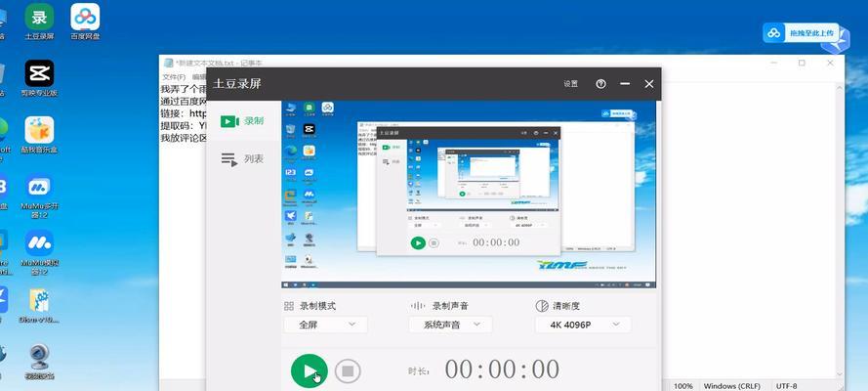Select the webcam desktop icon
The width and height of the screenshot is (868, 391).
tap(39, 362)
